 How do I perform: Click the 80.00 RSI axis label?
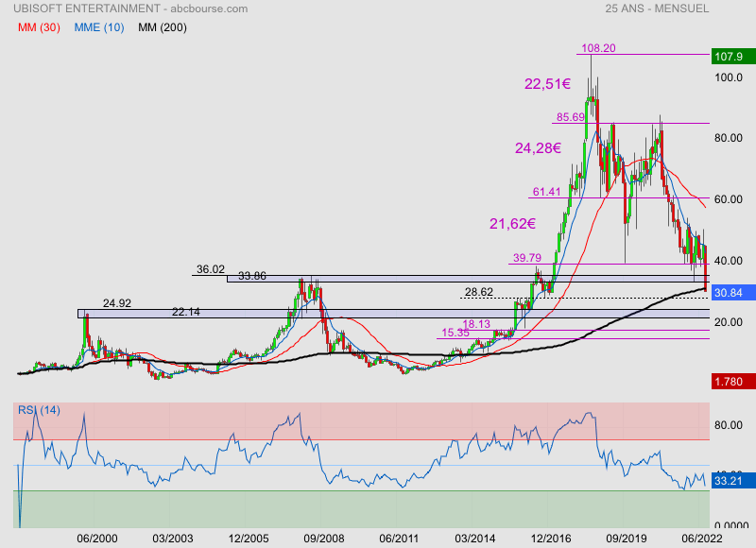(729, 425)
